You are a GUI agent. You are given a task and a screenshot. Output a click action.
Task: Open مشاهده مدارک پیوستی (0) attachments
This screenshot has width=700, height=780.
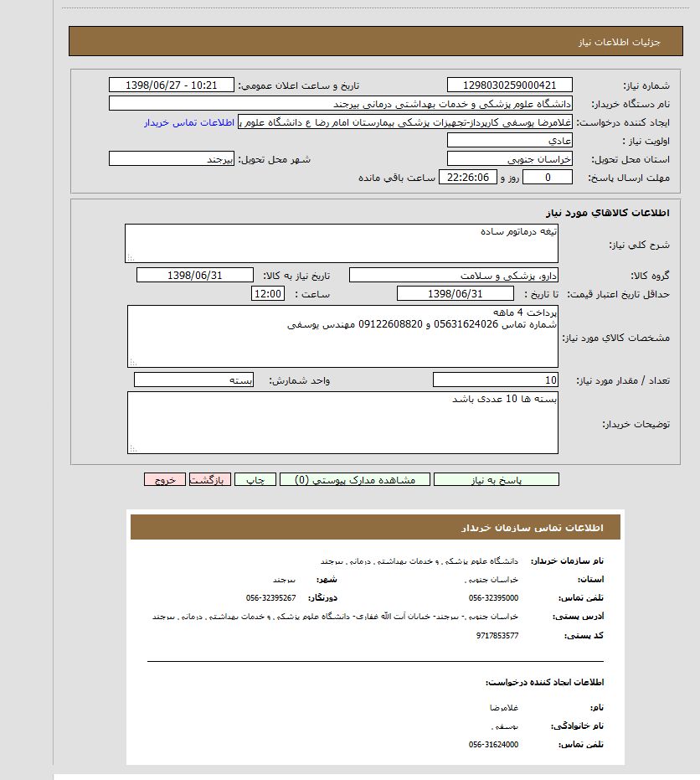click(x=354, y=480)
